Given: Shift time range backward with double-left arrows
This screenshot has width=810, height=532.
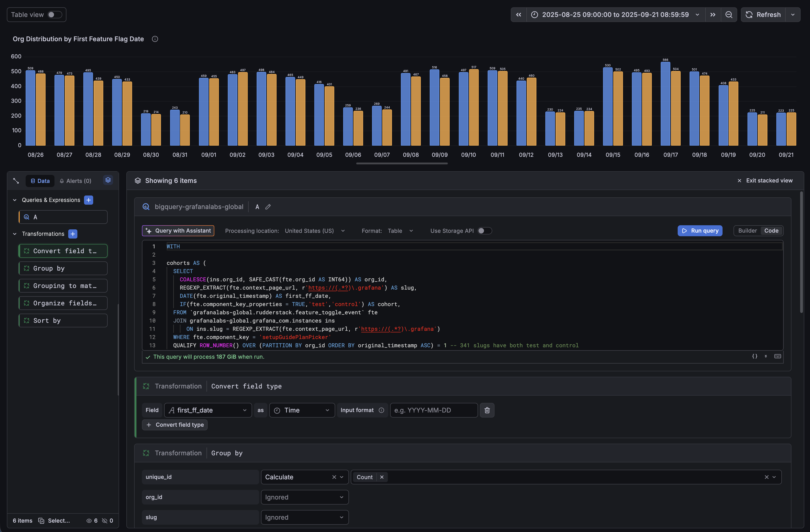Looking at the screenshot, I should (x=519, y=15).
